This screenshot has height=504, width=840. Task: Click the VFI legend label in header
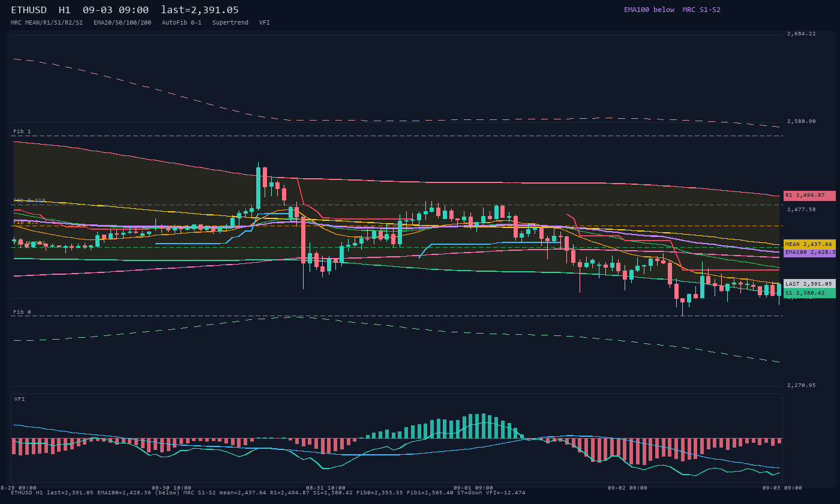coord(265,23)
